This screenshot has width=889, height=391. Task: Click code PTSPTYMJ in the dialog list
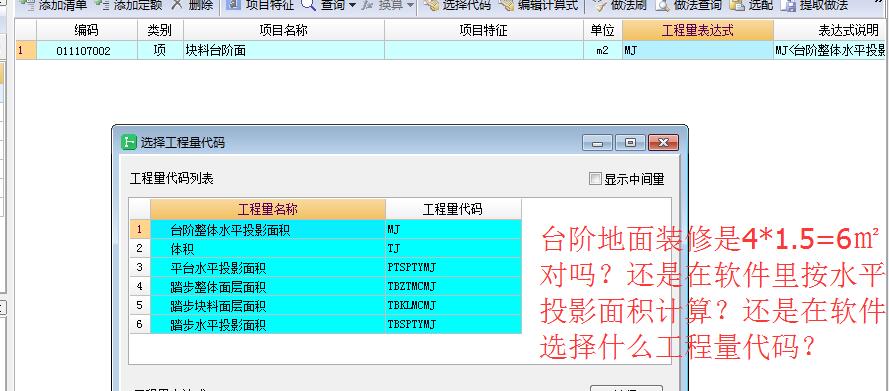[x=453, y=267]
